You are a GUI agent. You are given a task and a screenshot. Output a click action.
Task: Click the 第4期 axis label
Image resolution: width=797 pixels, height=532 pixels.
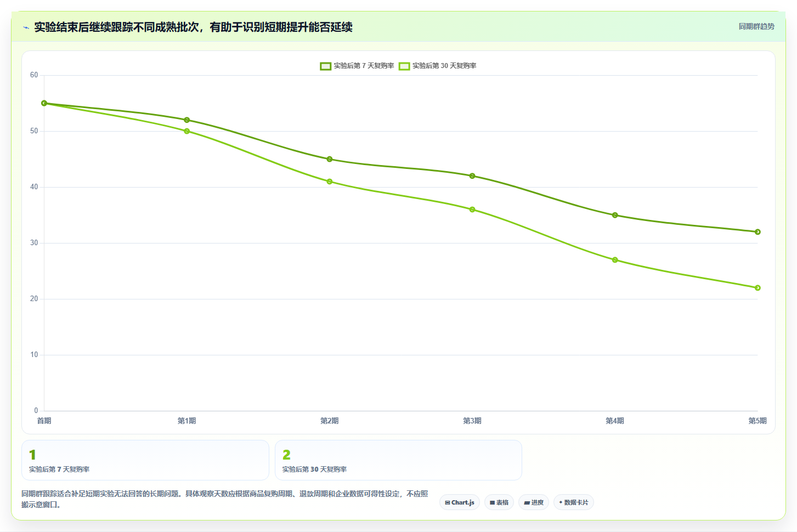615,421
